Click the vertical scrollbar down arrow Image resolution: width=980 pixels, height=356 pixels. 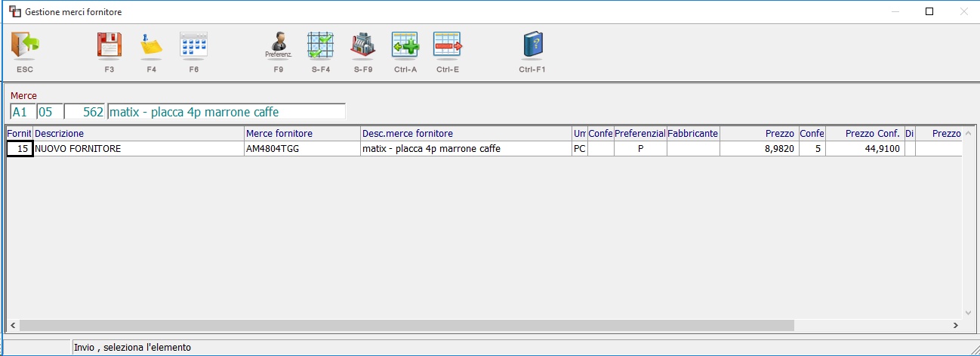tap(968, 312)
